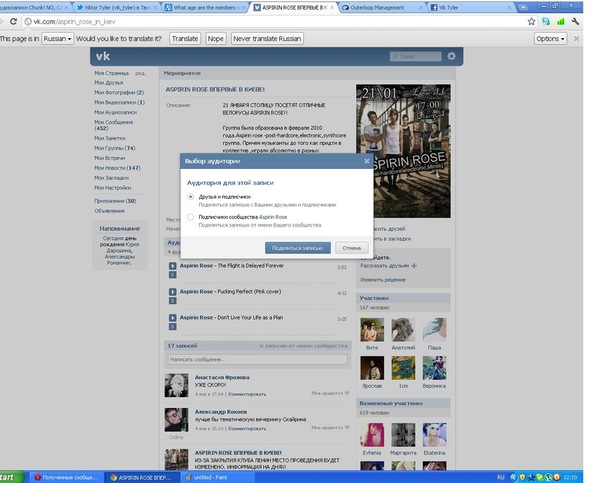
Task: Open translate Options dropdown
Action: [550, 39]
